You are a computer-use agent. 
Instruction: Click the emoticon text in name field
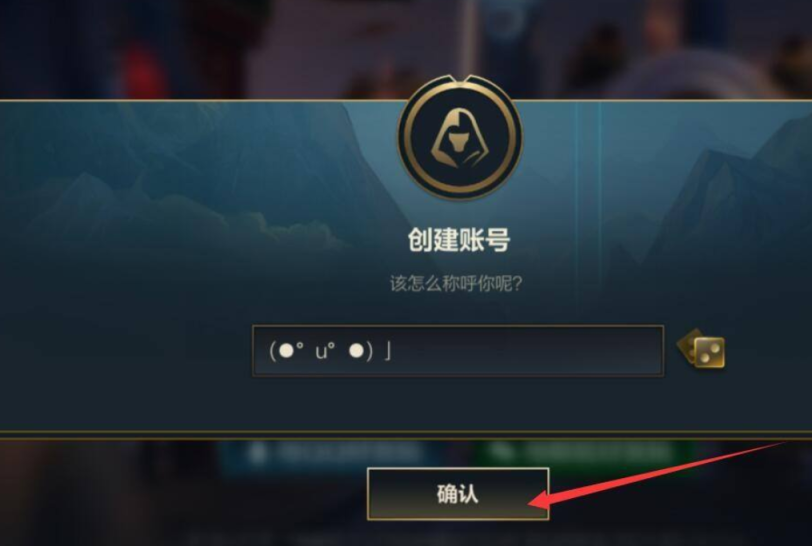tap(330, 351)
